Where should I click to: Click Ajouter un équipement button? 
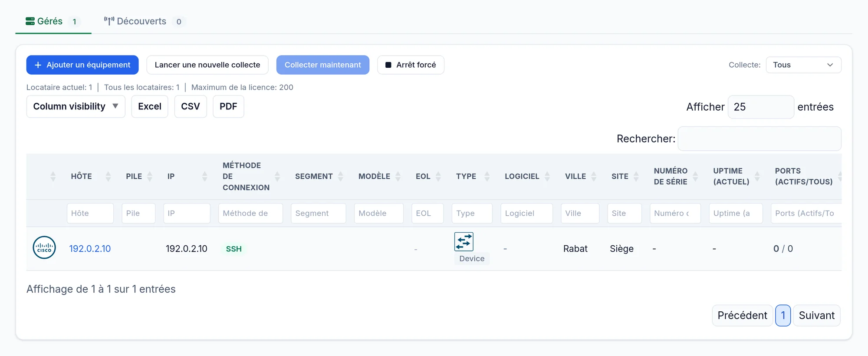coord(82,65)
